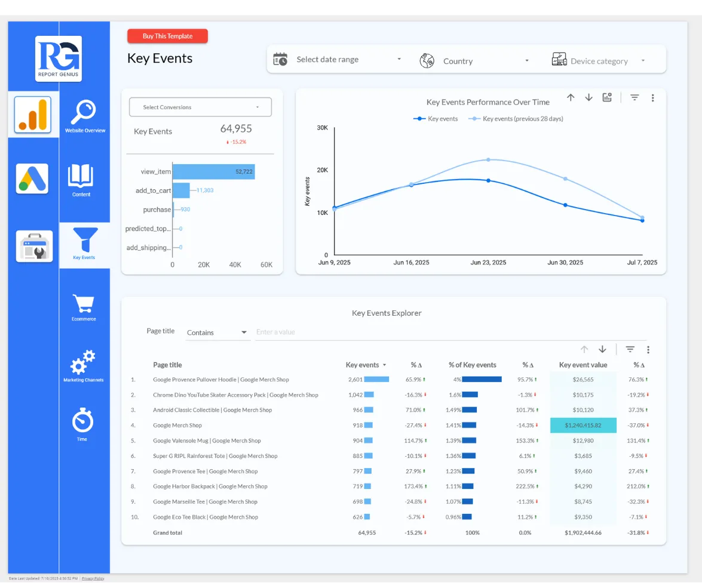This screenshot has height=588, width=702.
Task: Click the devices icon beside Device category
Action: click(x=559, y=60)
